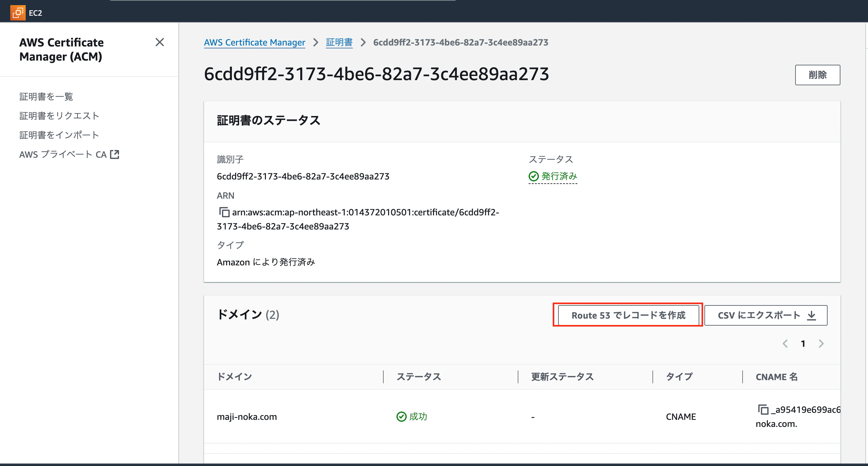The image size is (868, 466).
Task: Go to AWS Certificate Manager breadcrumb
Action: [254, 42]
